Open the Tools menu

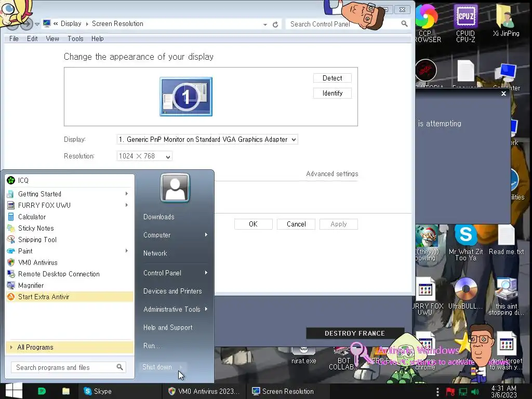click(x=75, y=38)
